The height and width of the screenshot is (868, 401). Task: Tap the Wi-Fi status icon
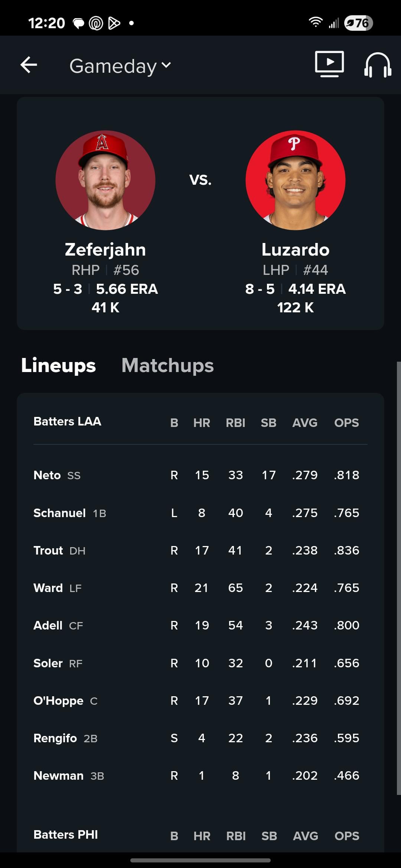(315, 23)
